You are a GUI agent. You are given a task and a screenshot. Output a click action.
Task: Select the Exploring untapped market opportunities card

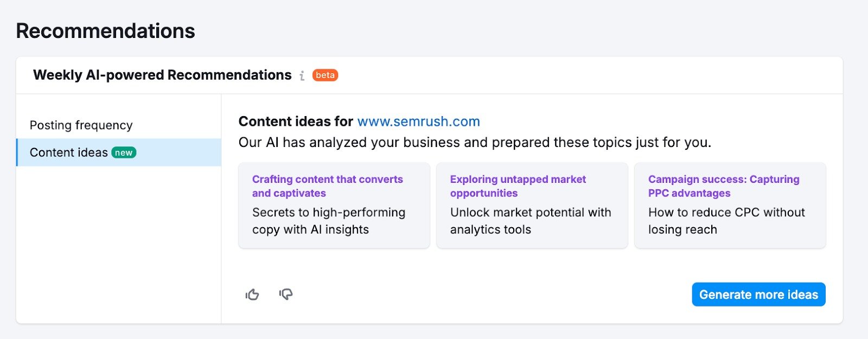click(x=532, y=205)
